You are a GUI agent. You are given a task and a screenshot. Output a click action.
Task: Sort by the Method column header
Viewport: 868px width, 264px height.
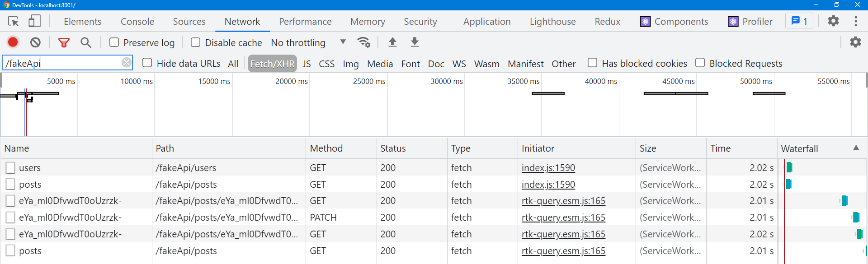pyautogui.click(x=341, y=148)
